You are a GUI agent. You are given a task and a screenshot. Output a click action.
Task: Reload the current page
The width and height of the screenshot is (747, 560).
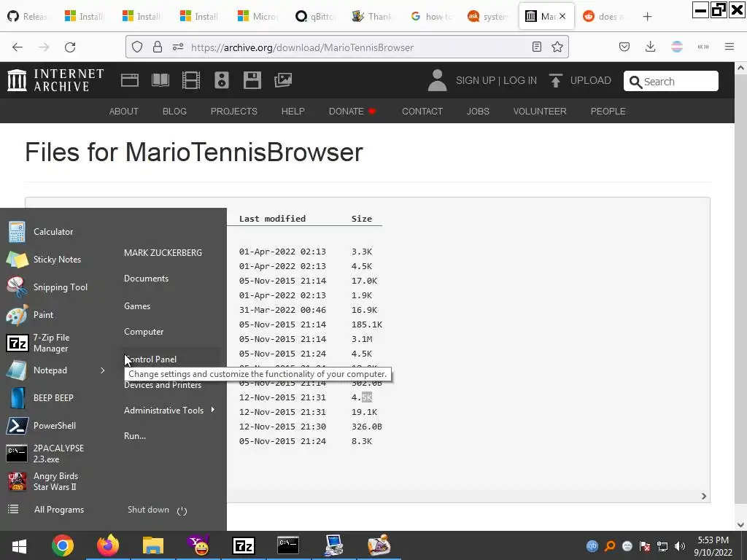tap(70, 47)
